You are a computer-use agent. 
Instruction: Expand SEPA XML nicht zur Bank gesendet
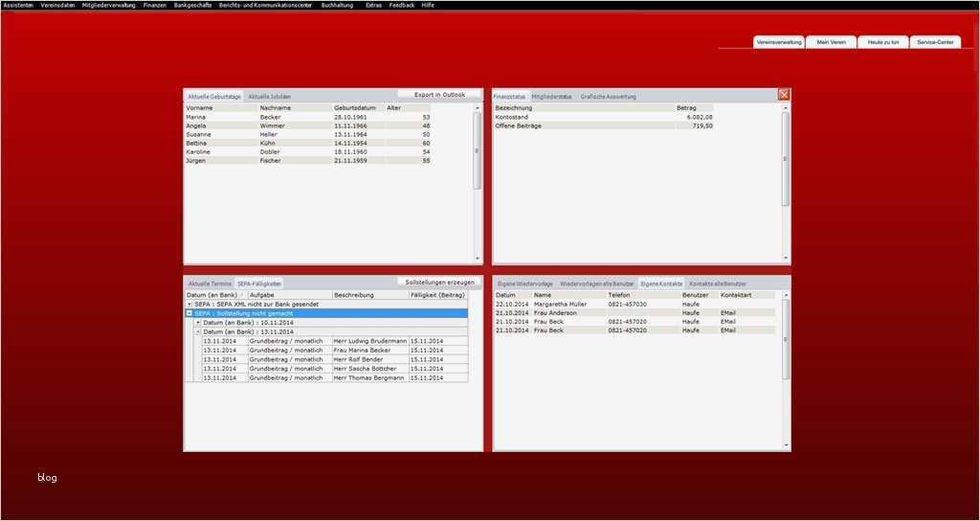[x=189, y=304]
